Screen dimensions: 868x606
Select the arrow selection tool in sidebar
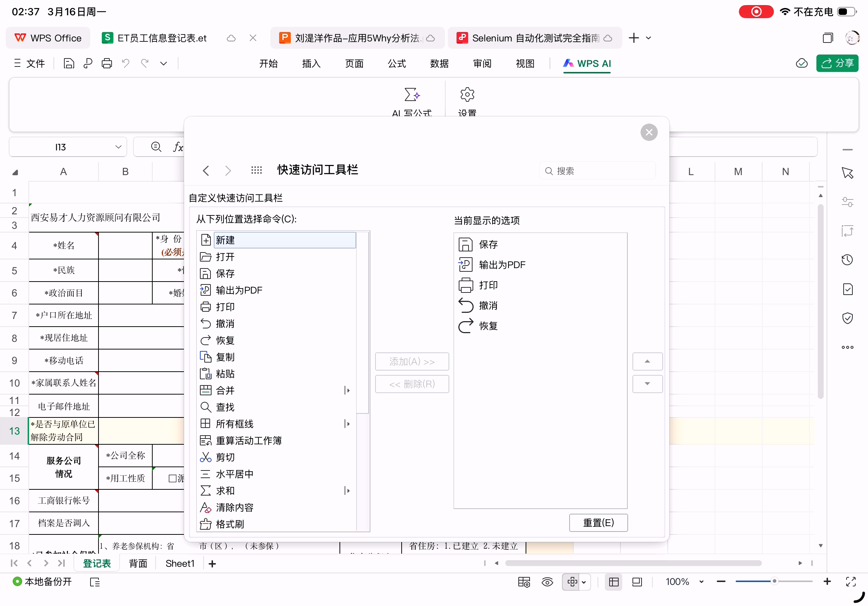(847, 173)
